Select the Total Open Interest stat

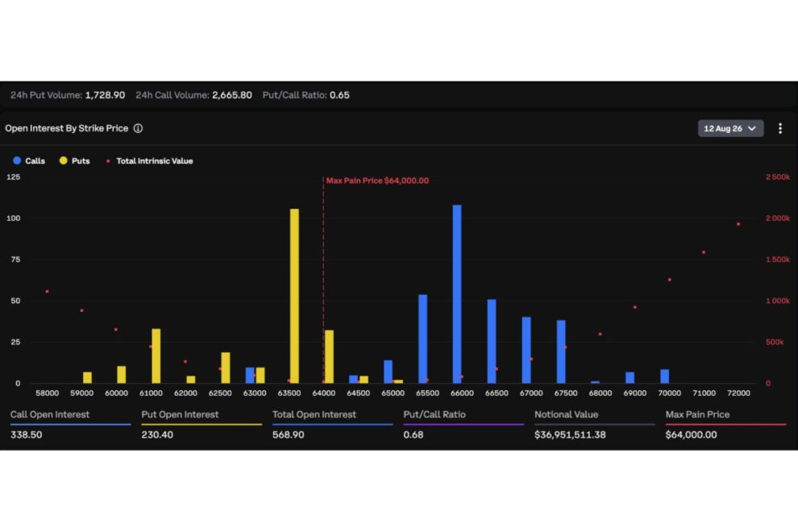point(332,424)
